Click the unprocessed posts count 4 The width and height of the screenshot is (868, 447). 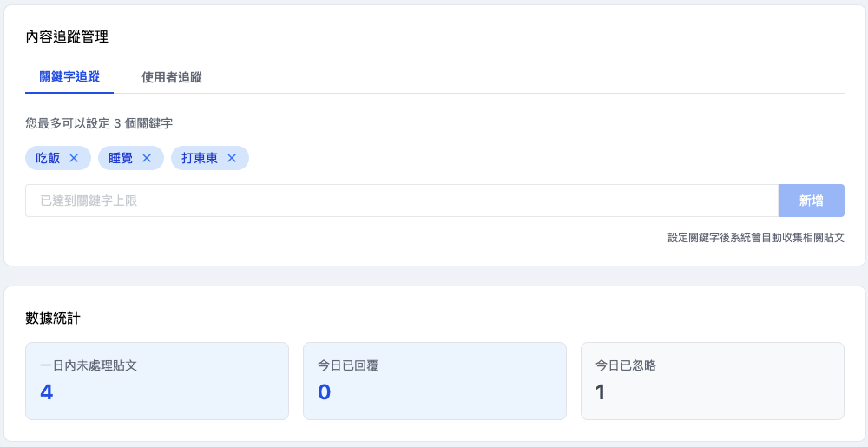click(x=47, y=392)
